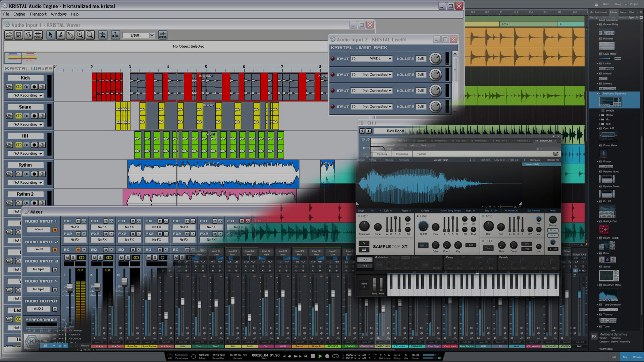Screen dimensions: 644x362
Task: Open the Windows menu
Action: [x=59, y=14]
